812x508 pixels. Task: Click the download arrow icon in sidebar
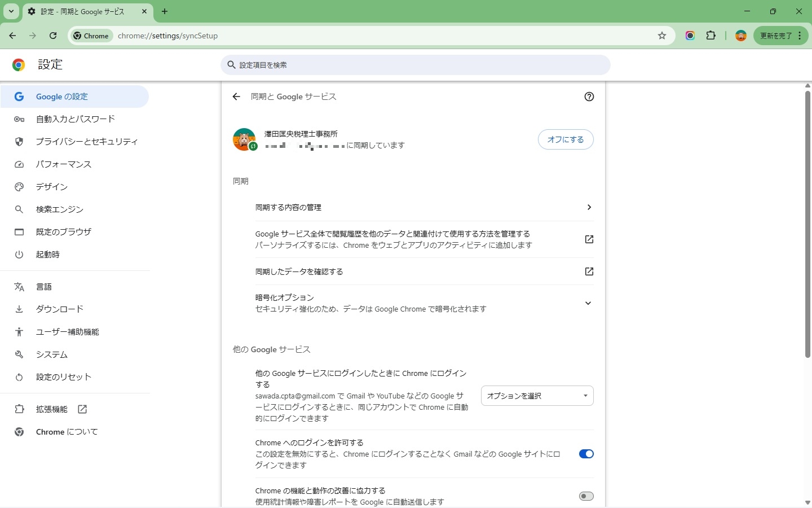tap(19, 309)
